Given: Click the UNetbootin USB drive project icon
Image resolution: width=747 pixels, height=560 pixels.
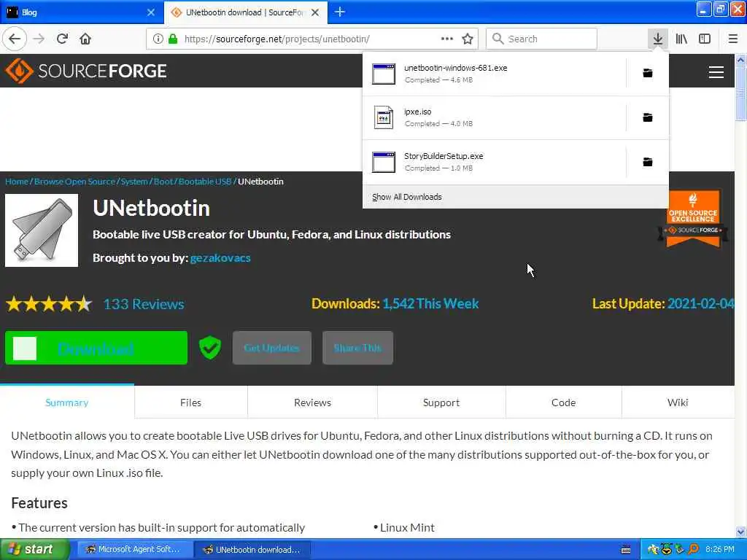Looking at the screenshot, I should coord(42,230).
